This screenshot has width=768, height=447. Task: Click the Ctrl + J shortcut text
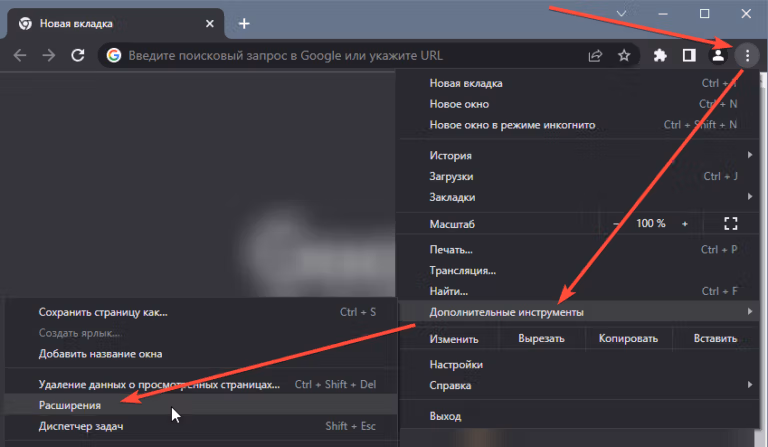(x=720, y=176)
